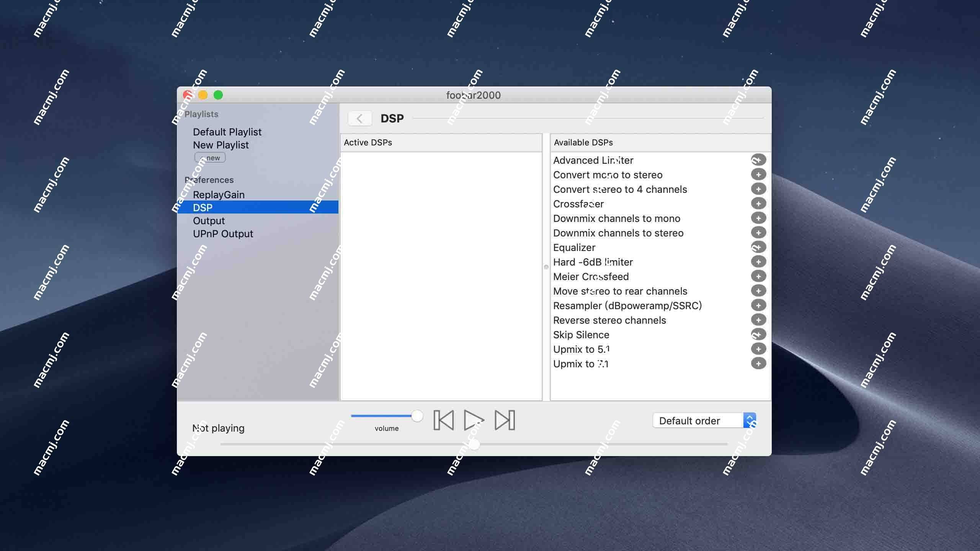The height and width of the screenshot is (551, 980).
Task: Add Downmix channels to mono plus icon
Action: 758,218
